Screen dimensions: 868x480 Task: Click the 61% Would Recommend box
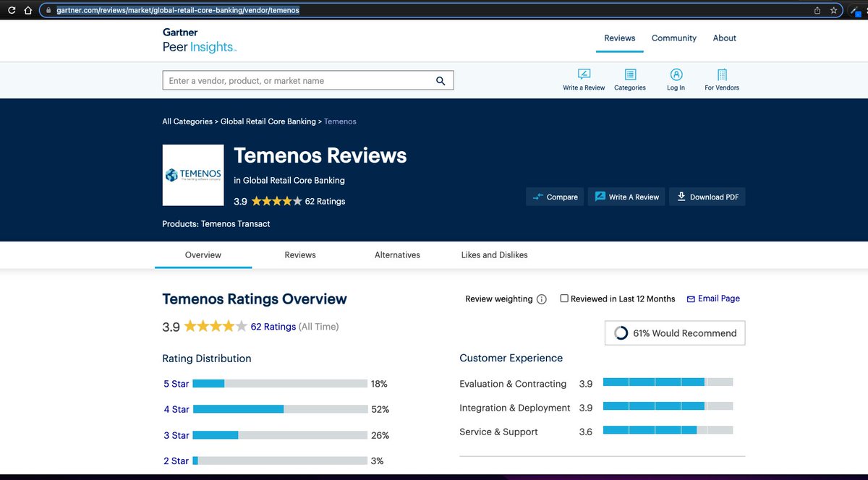point(675,333)
